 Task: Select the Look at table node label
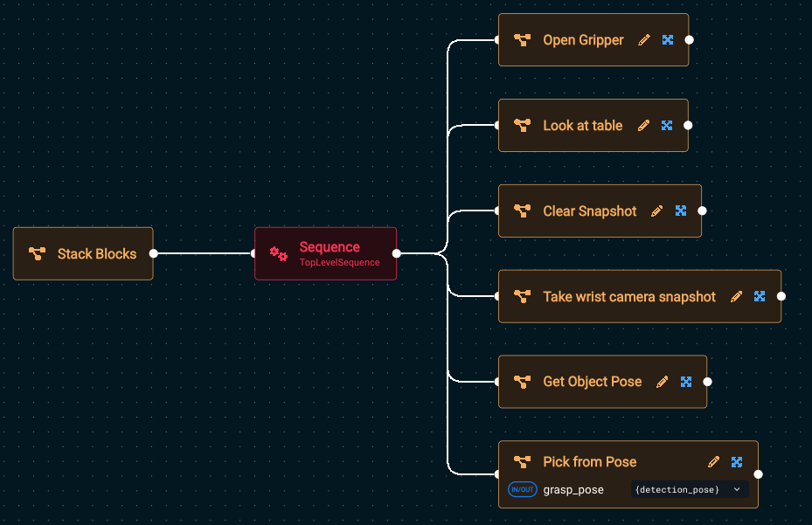(583, 125)
